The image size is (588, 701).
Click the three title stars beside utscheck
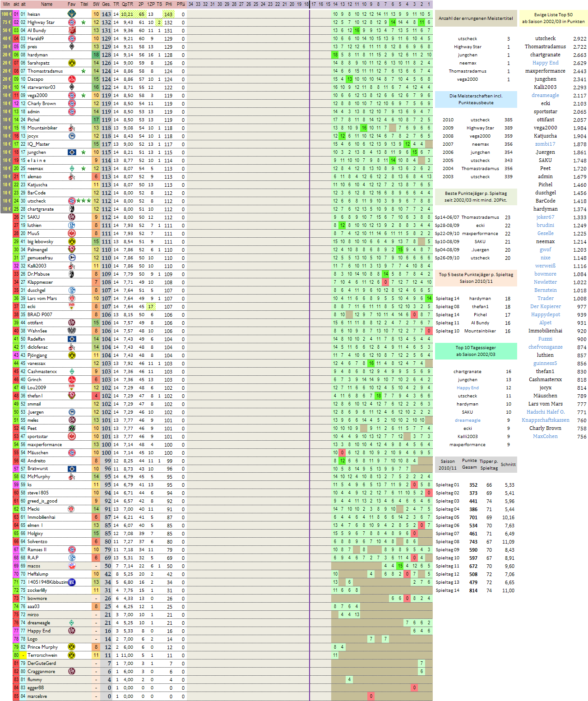coord(83,201)
